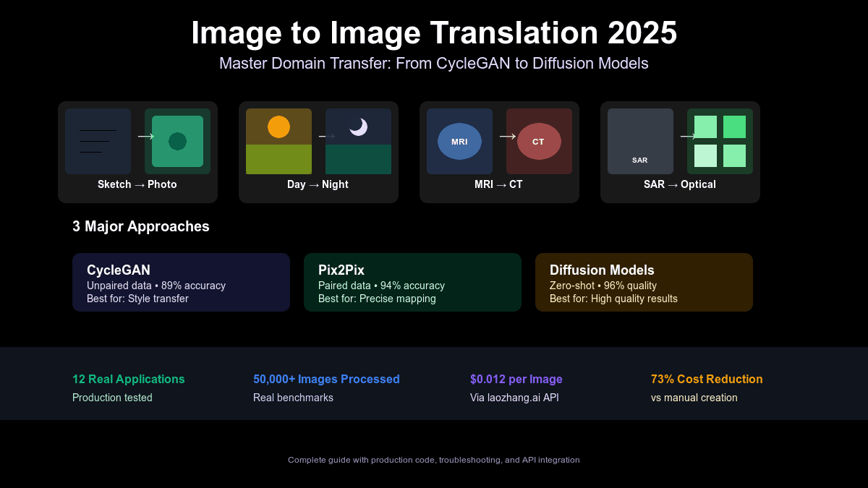The height and width of the screenshot is (488, 868).
Task: Click the sunny day scene thumbnail
Action: [278, 141]
